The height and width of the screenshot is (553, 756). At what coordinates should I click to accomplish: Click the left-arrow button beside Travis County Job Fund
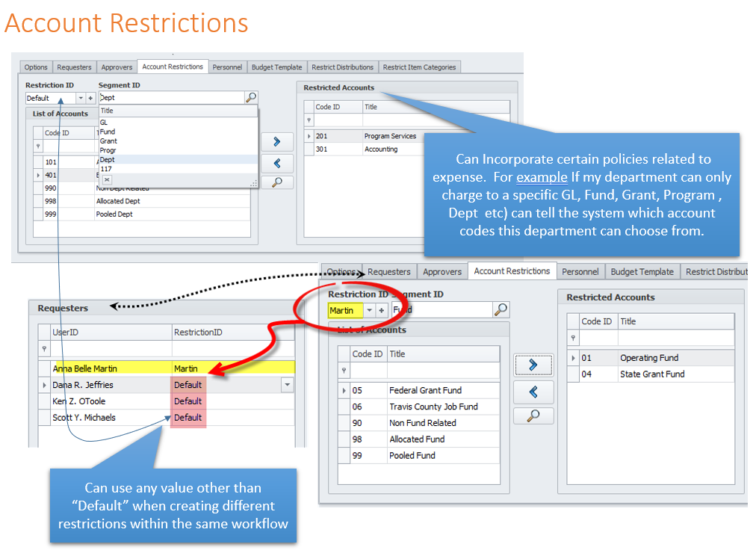click(533, 392)
